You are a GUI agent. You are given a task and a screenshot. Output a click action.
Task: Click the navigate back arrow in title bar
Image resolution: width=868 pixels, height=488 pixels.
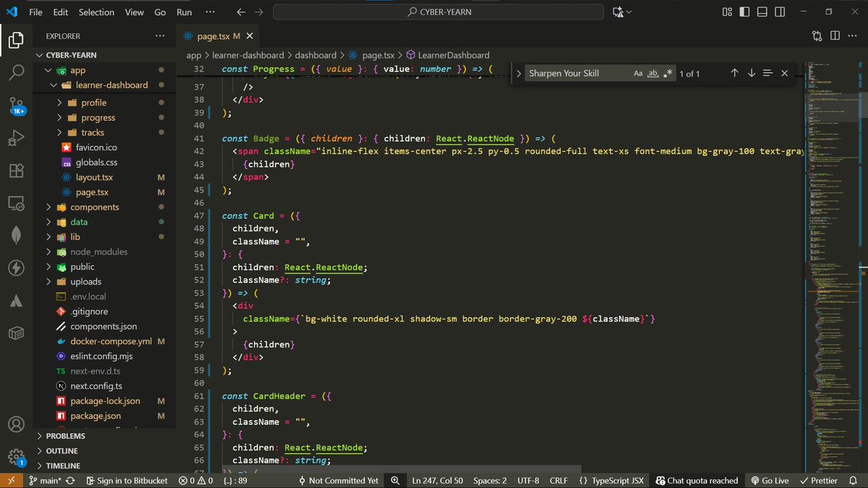(x=241, y=12)
